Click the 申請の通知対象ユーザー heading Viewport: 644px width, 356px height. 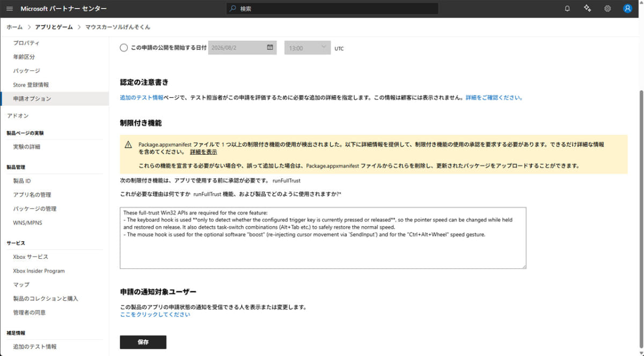(x=158, y=292)
